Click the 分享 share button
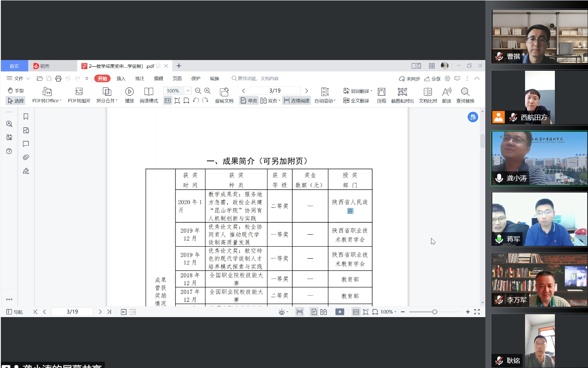The height and width of the screenshot is (368, 588). click(x=432, y=78)
